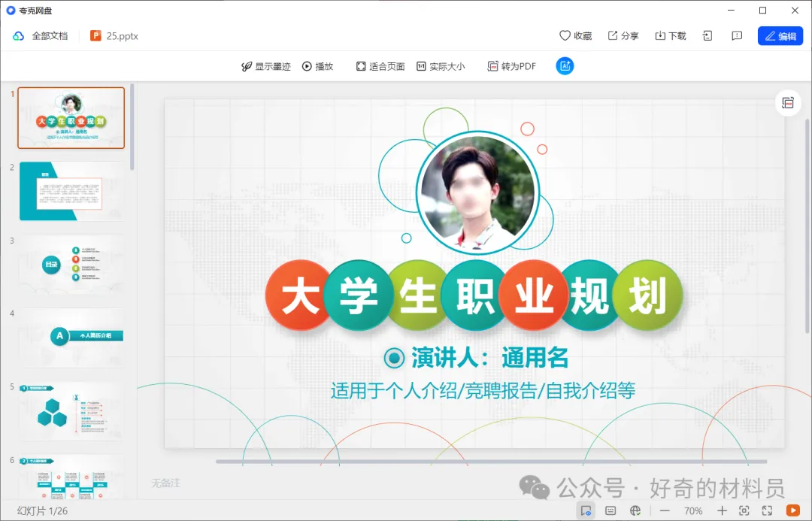Image resolution: width=812 pixels, height=521 pixels.
Task: Zoom in with the plus button
Action: point(722,510)
